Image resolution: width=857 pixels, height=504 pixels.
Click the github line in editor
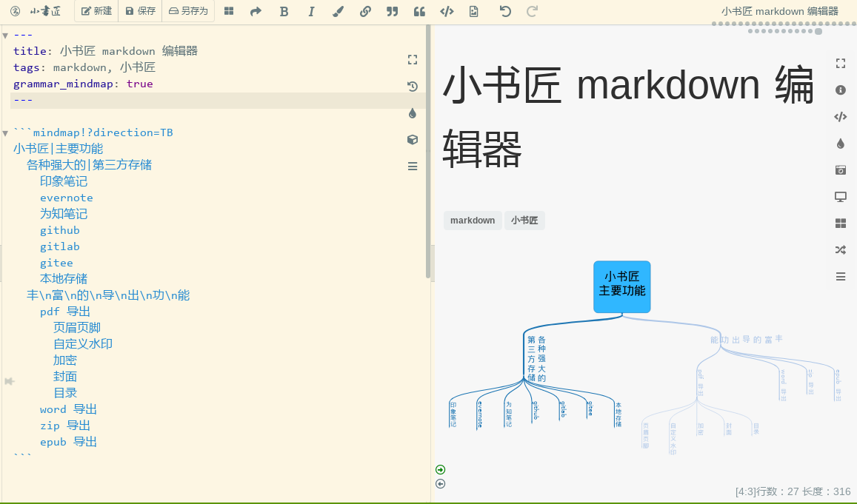[x=59, y=230]
